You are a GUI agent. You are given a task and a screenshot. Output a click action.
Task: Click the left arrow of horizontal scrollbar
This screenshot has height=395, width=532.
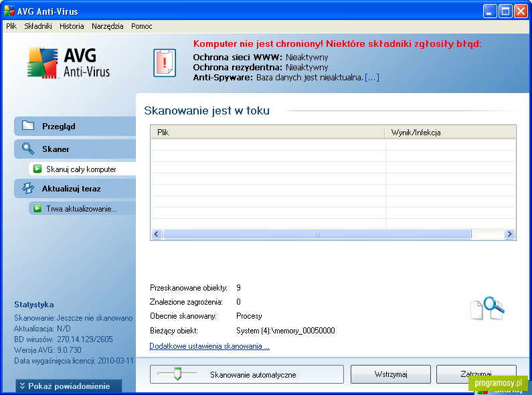tap(157, 234)
